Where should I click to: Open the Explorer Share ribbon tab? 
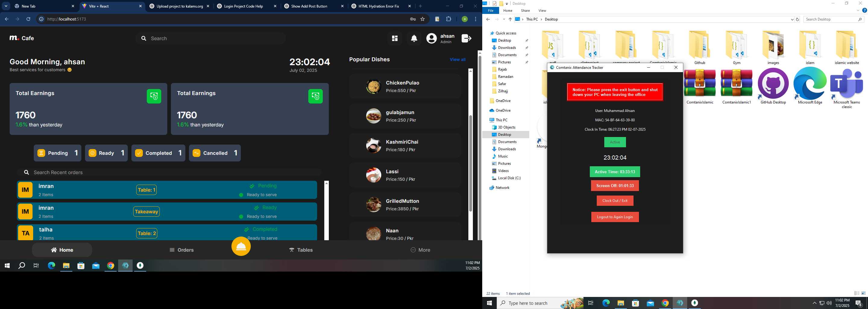pyautogui.click(x=525, y=11)
